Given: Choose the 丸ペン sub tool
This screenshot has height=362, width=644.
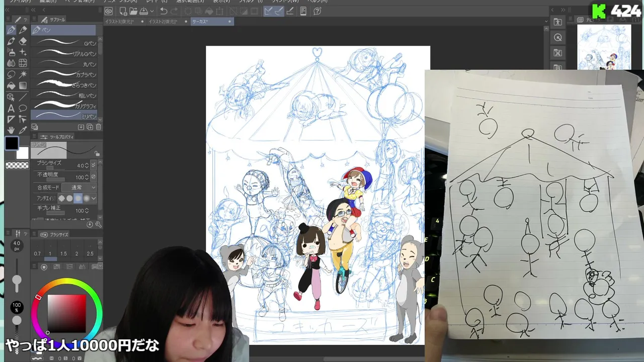Looking at the screenshot, I should coord(64,64).
